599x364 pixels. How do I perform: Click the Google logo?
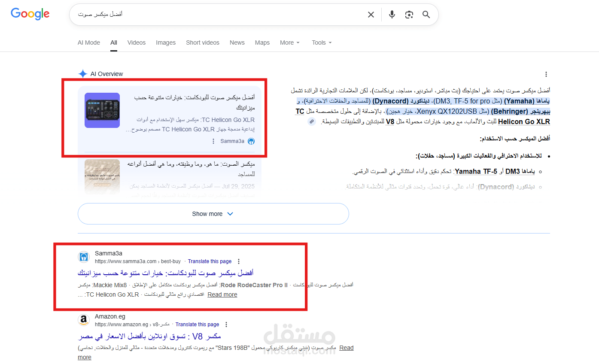click(x=30, y=14)
